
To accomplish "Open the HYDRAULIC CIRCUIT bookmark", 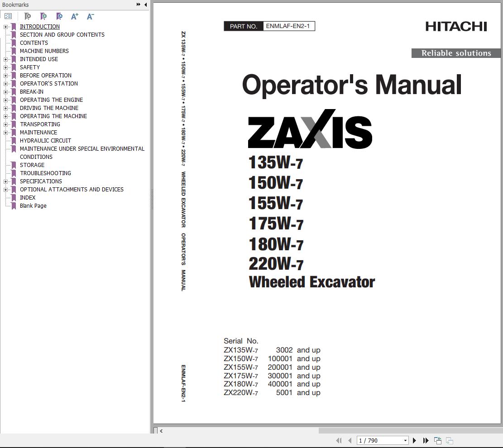I will click(x=46, y=140).
